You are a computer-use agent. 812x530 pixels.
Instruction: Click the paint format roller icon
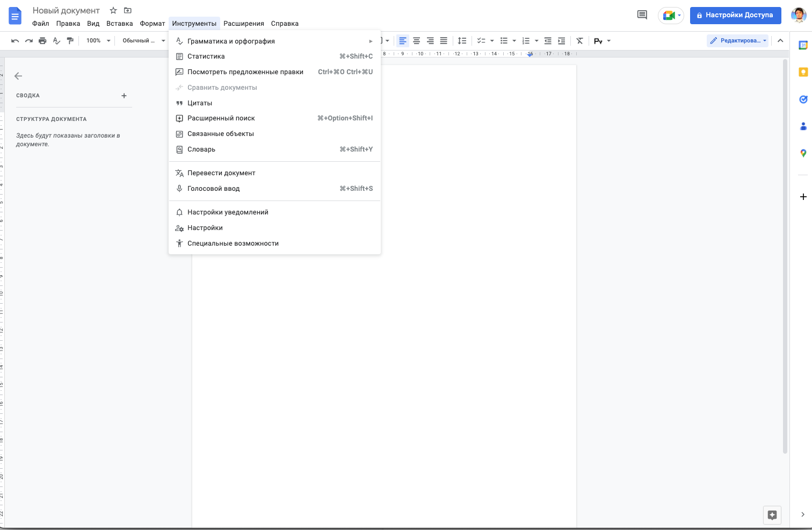(x=70, y=41)
